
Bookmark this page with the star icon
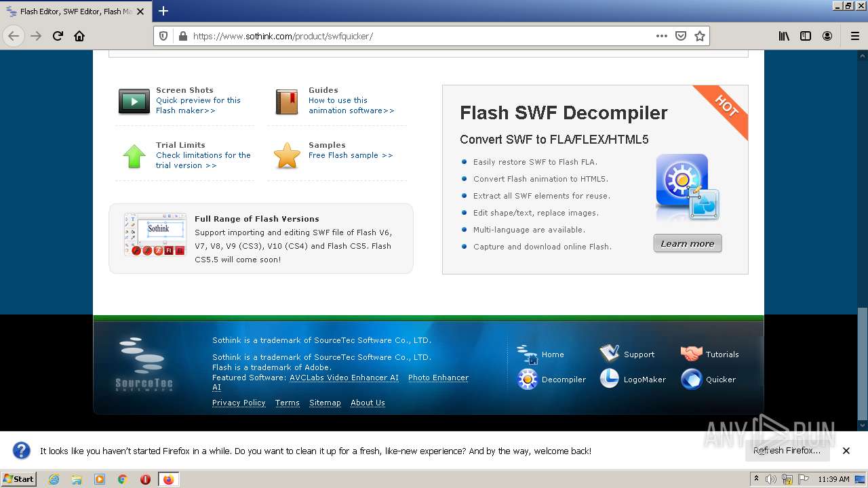[700, 36]
